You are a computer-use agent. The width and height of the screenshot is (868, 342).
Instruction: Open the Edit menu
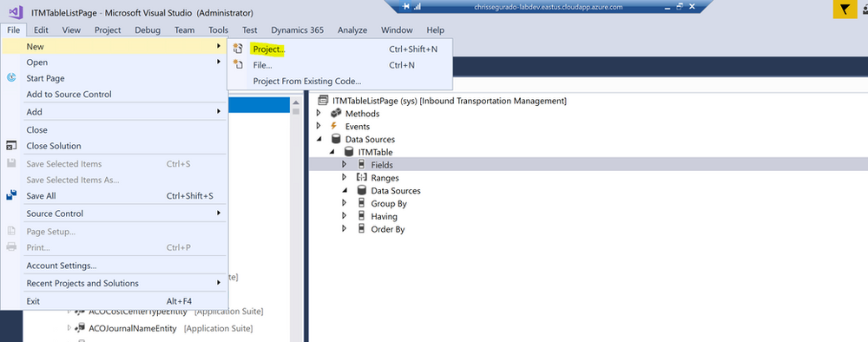click(41, 30)
